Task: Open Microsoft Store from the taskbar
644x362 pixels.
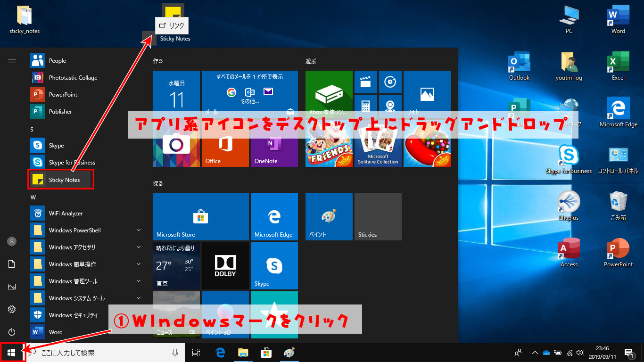Action: click(266, 353)
